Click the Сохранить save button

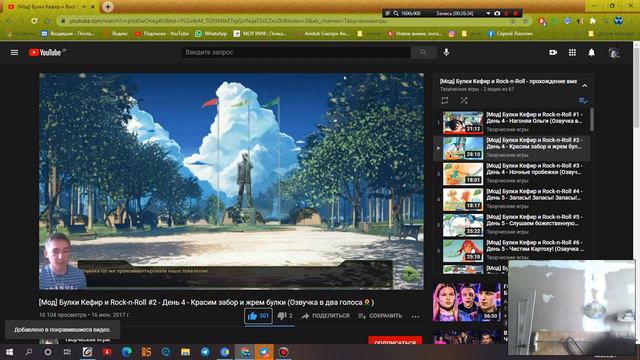380,316
